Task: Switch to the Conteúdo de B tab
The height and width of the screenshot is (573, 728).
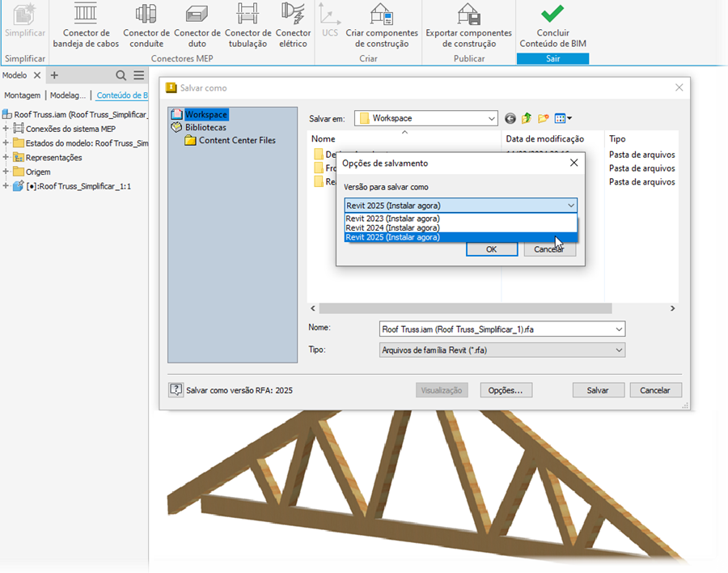Action: (x=121, y=95)
